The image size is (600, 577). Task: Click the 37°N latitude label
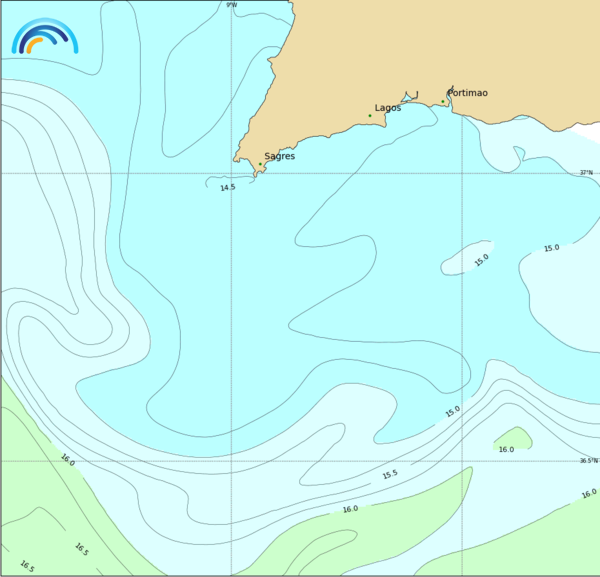click(587, 172)
